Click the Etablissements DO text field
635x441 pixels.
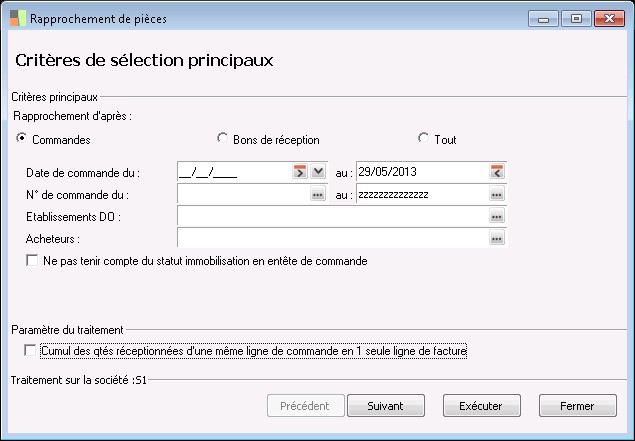pyautogui.click(x=332, y=216)
